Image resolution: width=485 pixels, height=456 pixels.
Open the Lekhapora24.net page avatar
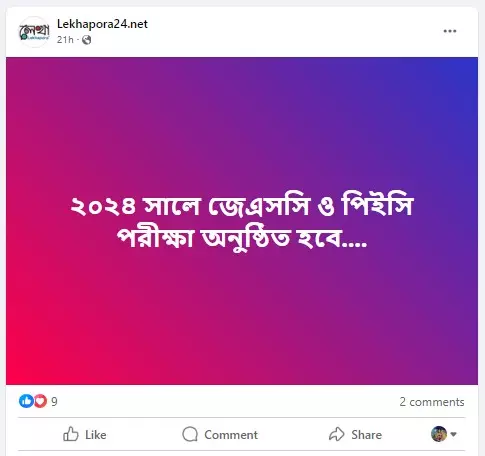coord(34,32)
